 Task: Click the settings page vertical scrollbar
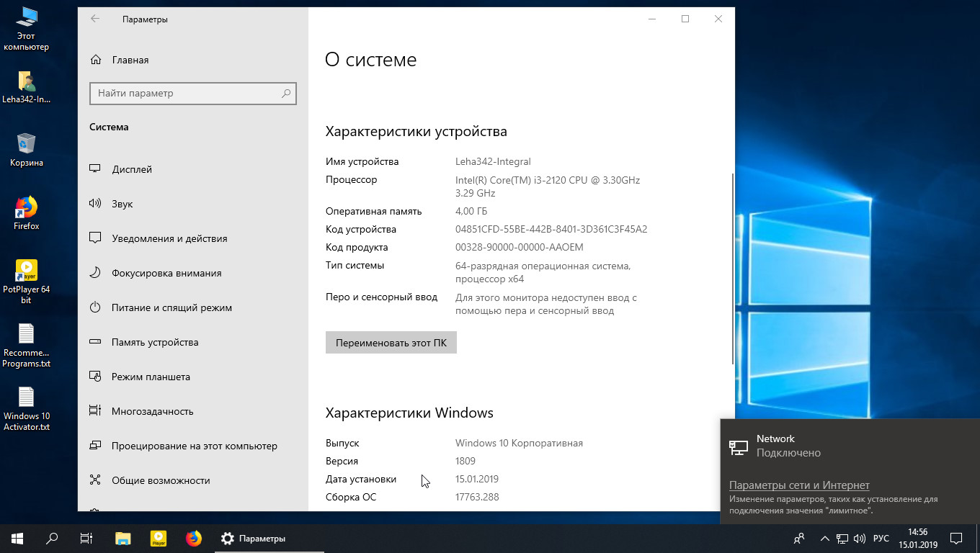click(x=732, y=268)
